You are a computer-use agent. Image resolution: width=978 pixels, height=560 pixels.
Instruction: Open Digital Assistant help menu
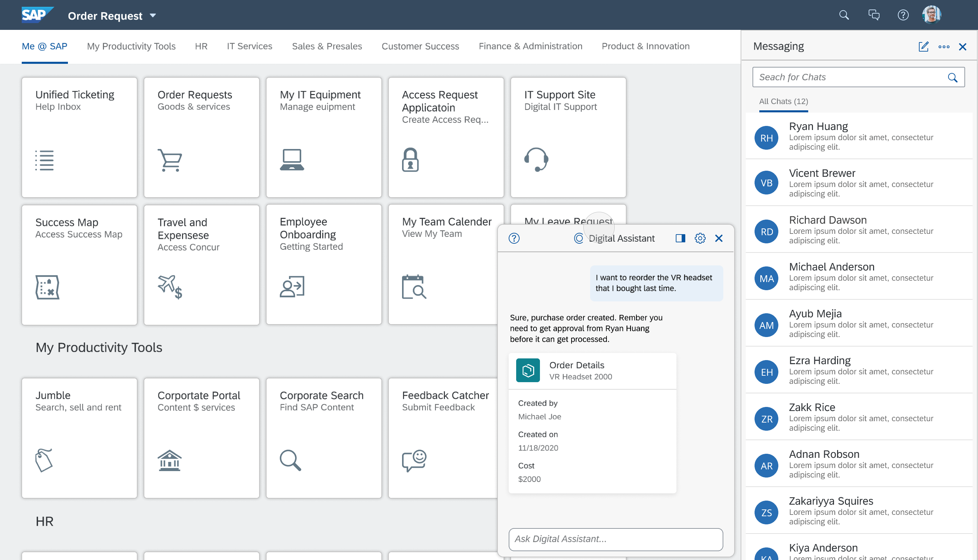(514, 238)
